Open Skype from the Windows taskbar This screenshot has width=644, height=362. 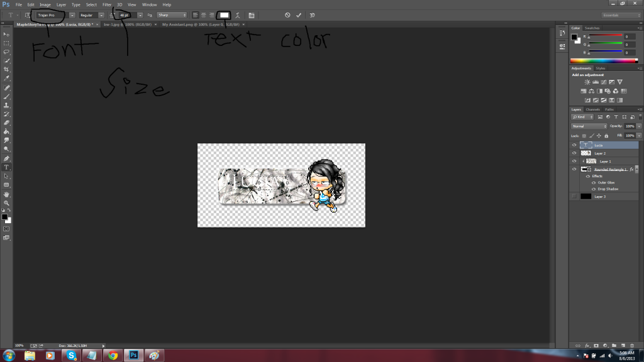(72, 355)
